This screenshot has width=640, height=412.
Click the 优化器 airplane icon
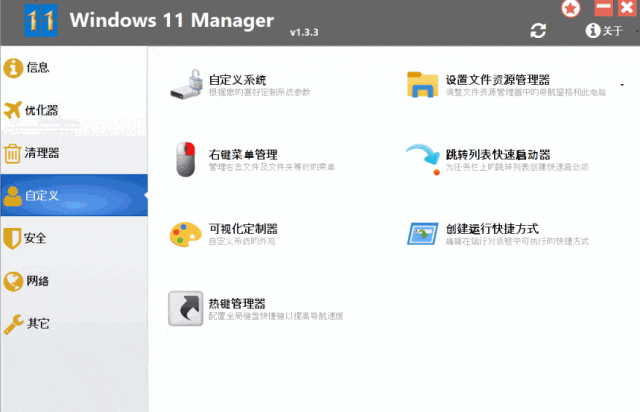pos(13,110)
